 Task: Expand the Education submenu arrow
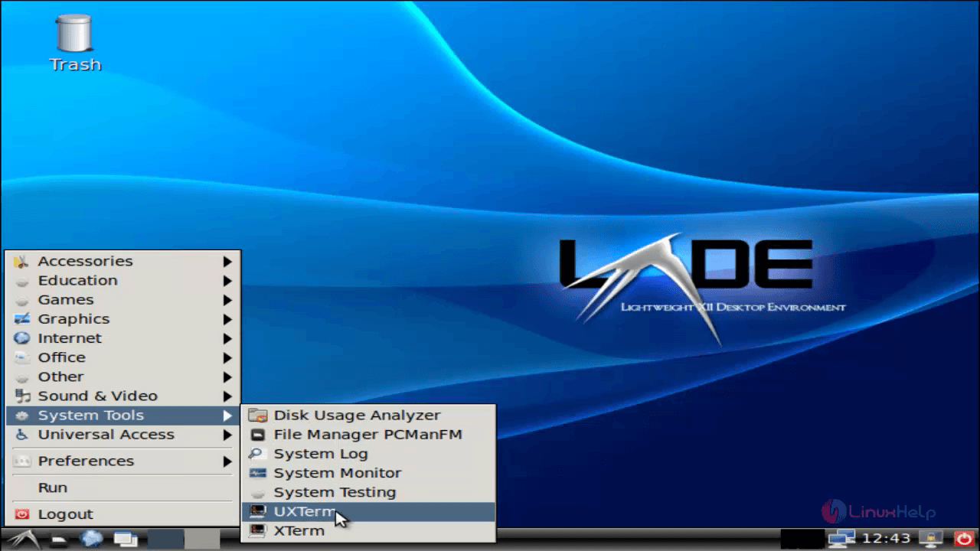click(x=227, y=281)
